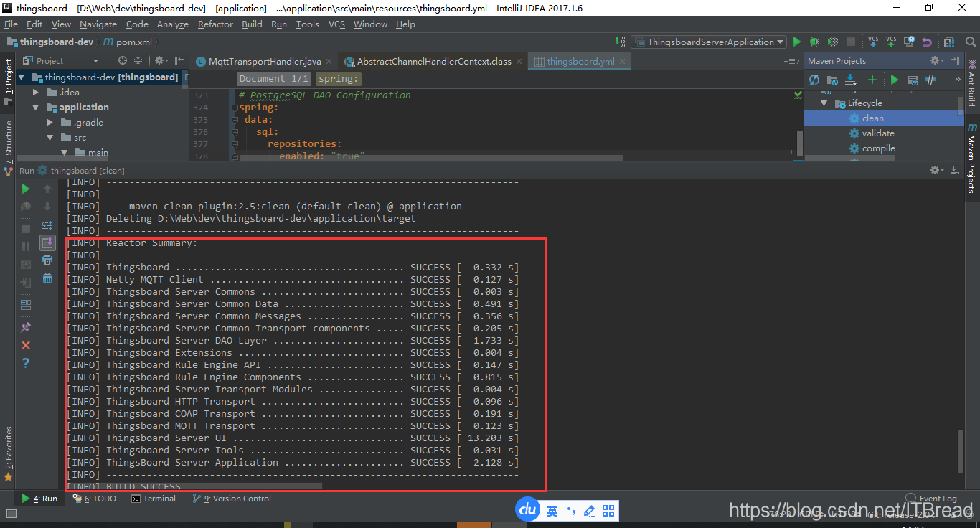Open the VCS show history clock icon

pos(909,42)
